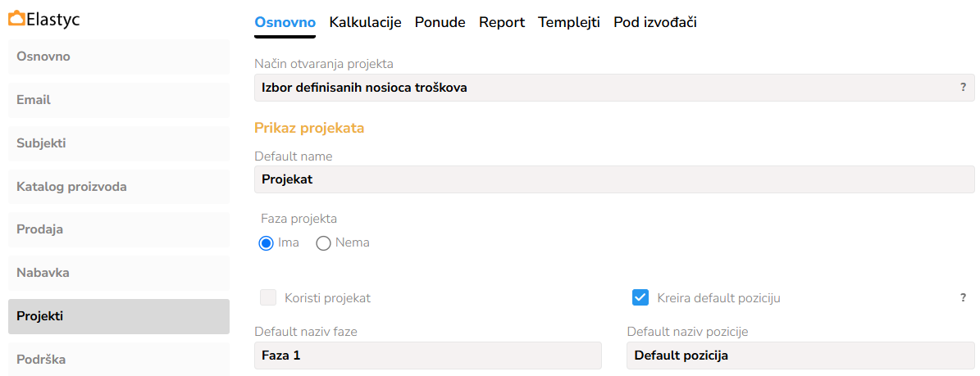Click the Default naziv pozicije field

point(800,356)
